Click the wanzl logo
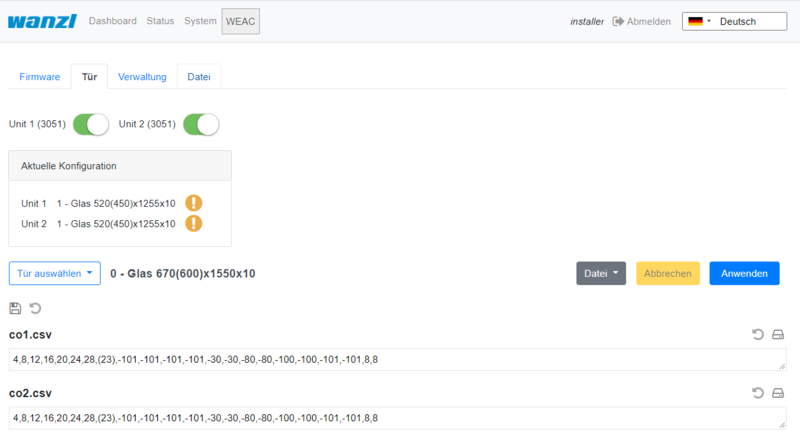The width and height of the screenshot is (800, 434). click(x=43, y=21)
